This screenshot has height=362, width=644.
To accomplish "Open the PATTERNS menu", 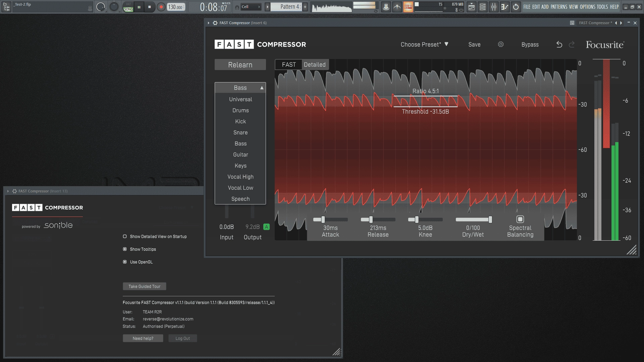I will click(x=559, y=7).
